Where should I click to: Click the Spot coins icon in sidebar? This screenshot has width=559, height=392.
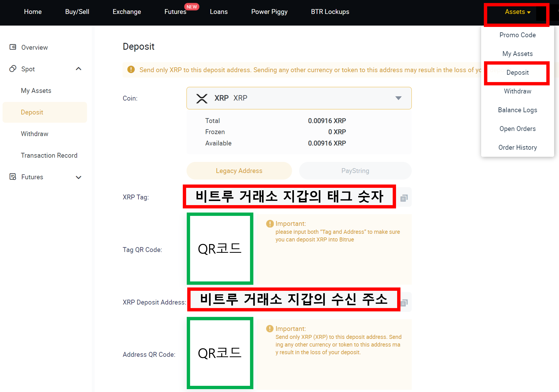(x=13, y=69)
